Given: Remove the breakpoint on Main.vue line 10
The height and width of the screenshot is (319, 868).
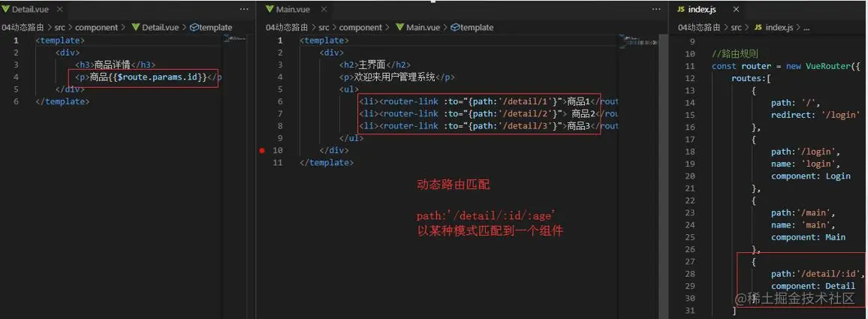Looking at the screenshot, I should point(261,151).
